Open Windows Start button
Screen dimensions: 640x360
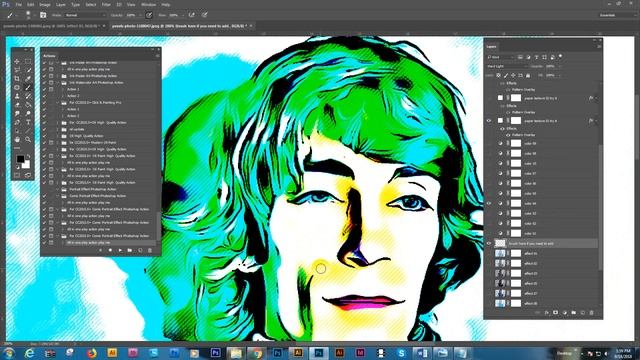(8, 353)
